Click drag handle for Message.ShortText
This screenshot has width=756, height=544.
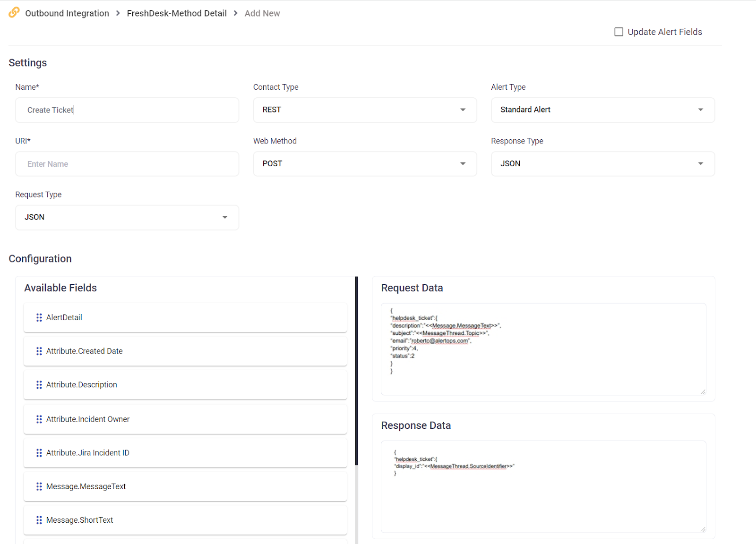(x=39, y=520)
